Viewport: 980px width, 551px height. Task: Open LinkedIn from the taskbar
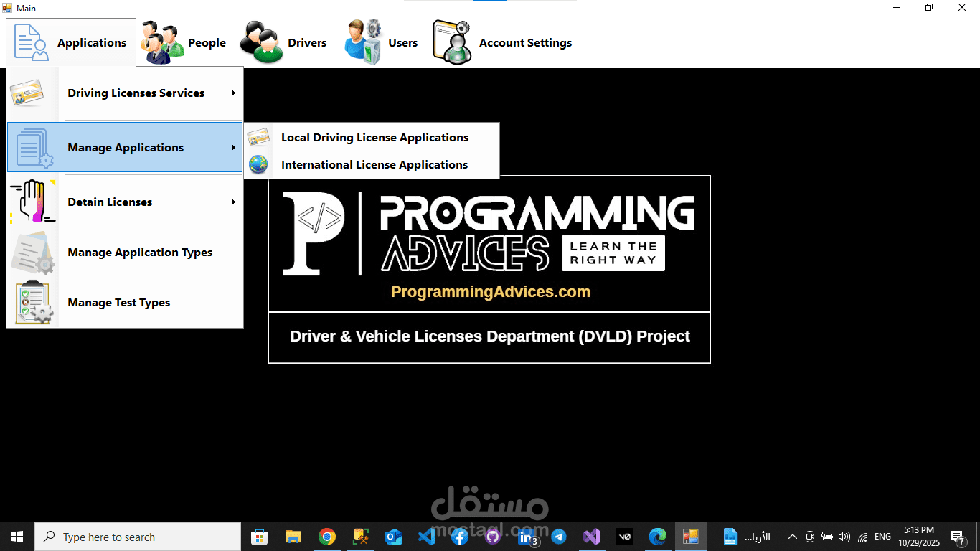(x=526, y=537)
